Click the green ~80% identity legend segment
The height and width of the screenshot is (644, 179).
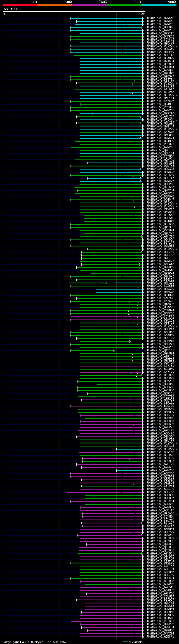point(124,5)
